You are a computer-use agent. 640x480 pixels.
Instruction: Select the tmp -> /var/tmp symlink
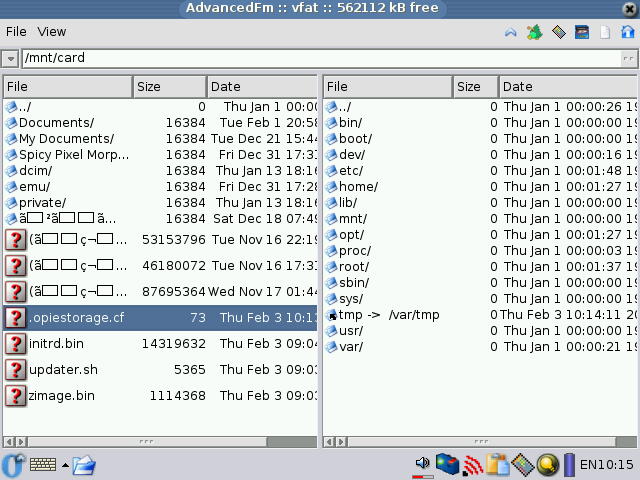[480, 315]
